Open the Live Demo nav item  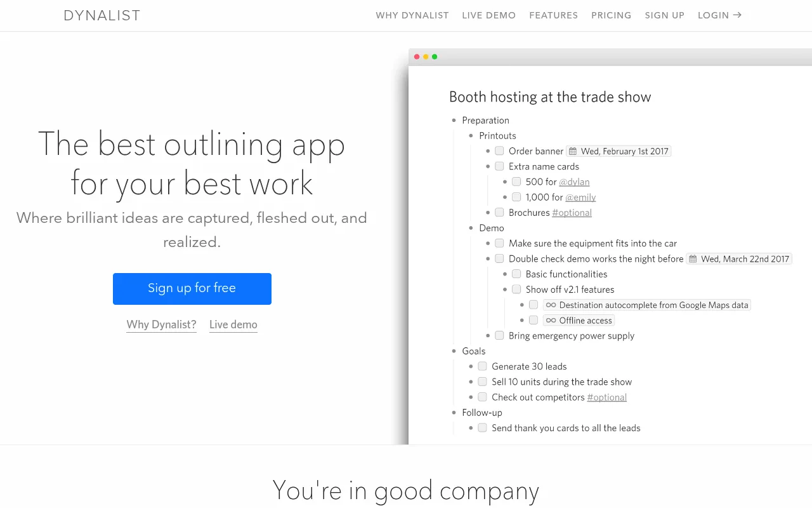(x=489, y=15)
